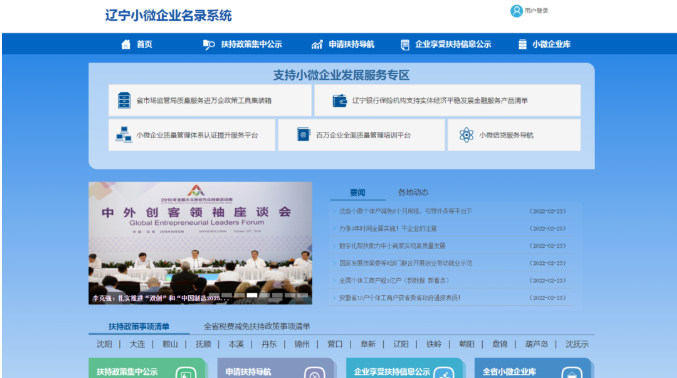Select city 朝阳
This screenshot has height=378, width=677.
click(x=467, y=344)
